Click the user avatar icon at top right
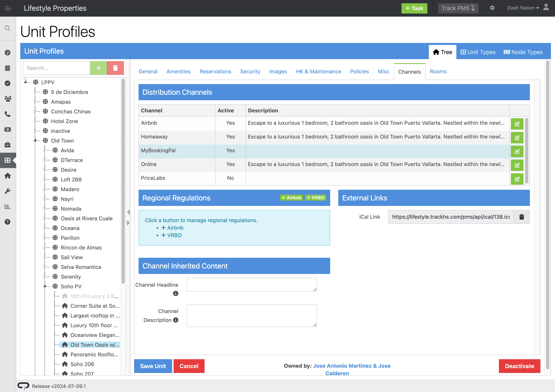The height and width of the screenshot is (392, 555). [546, 7]
